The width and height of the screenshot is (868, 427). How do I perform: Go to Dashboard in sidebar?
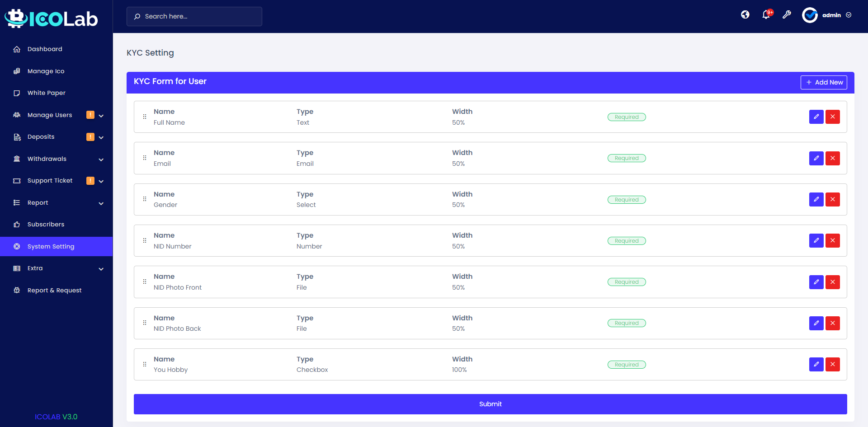click(x=57, y=49)
